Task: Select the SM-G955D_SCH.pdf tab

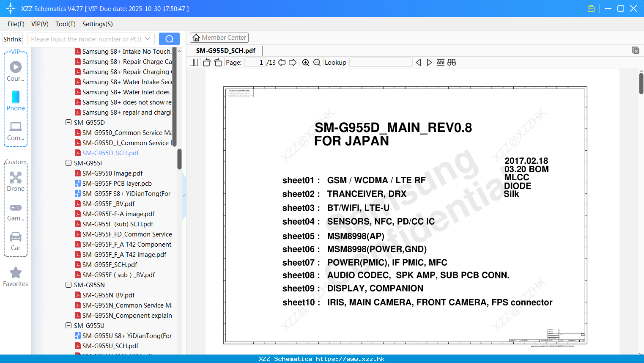Action: point(225,50)
